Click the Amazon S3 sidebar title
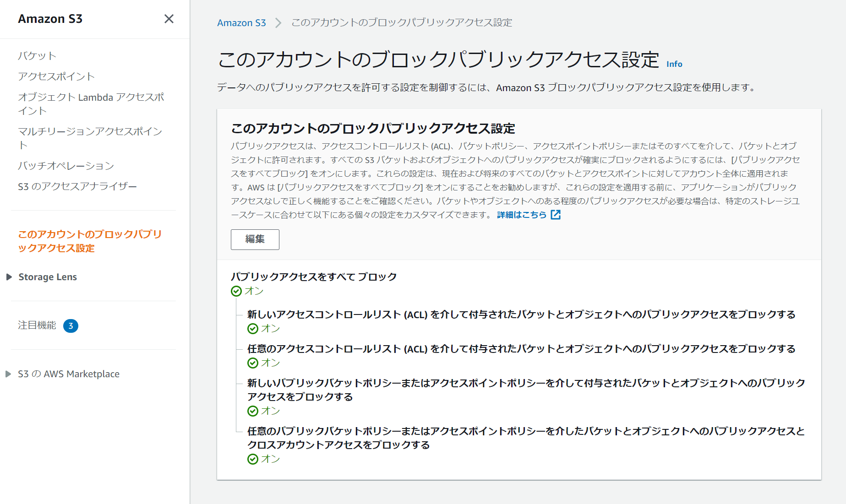The height and width of the screenshot is (504, 846). (x=50, y=19)
